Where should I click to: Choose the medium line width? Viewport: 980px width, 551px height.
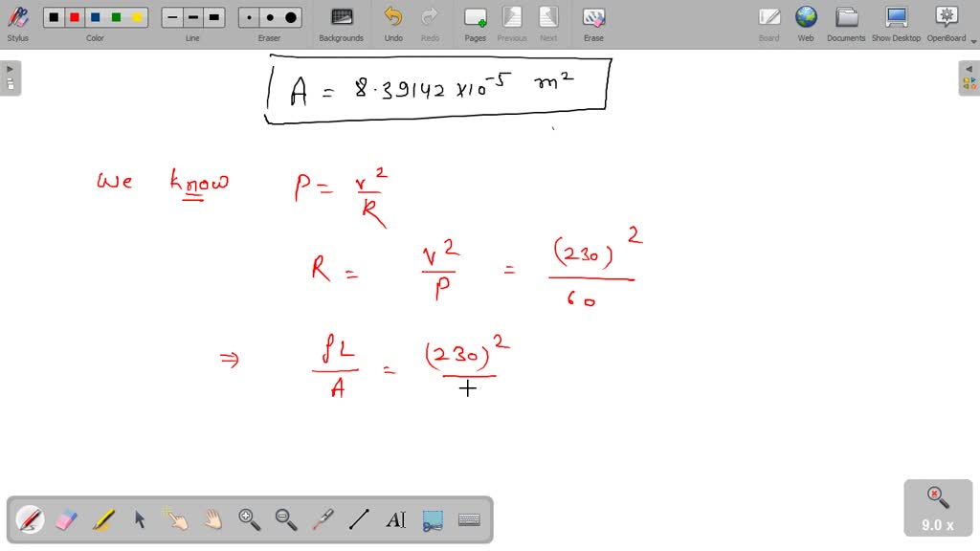193,17
